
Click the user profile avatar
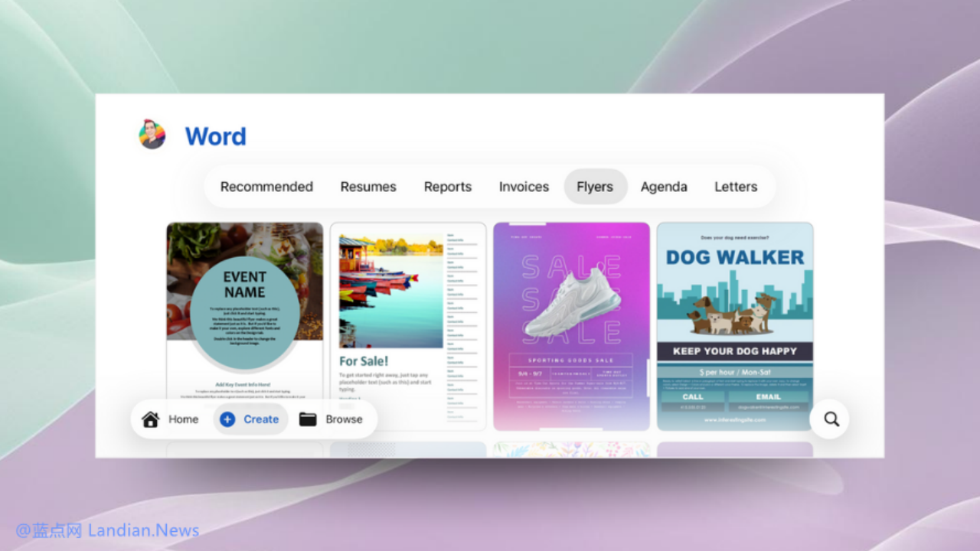[152, 135]
